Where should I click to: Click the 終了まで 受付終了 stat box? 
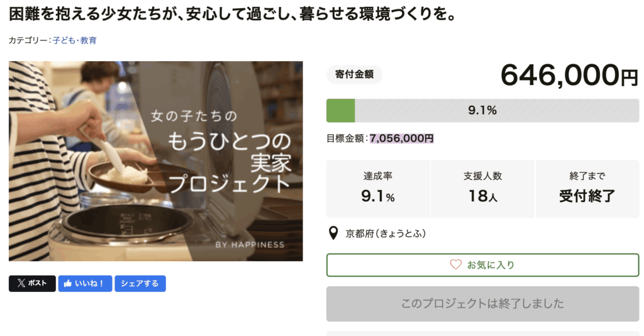coord(587,188)
